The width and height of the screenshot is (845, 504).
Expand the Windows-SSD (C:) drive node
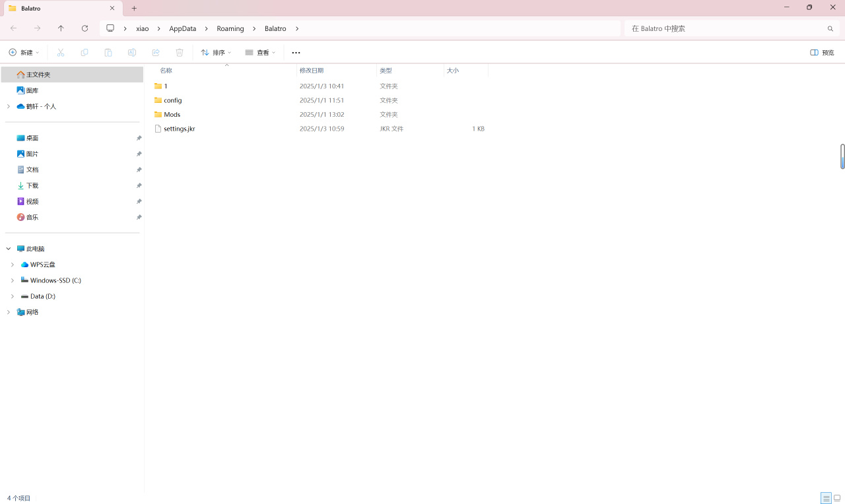(13, 280)
